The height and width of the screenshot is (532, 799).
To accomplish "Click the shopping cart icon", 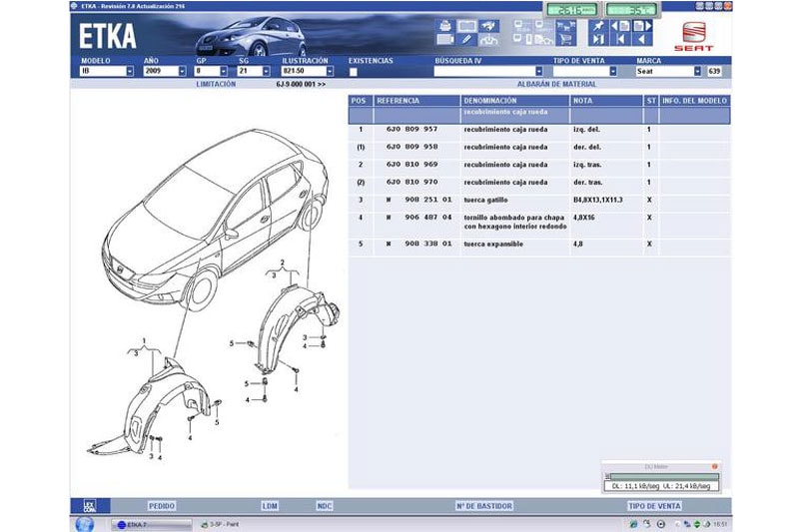I will [565, 40].
